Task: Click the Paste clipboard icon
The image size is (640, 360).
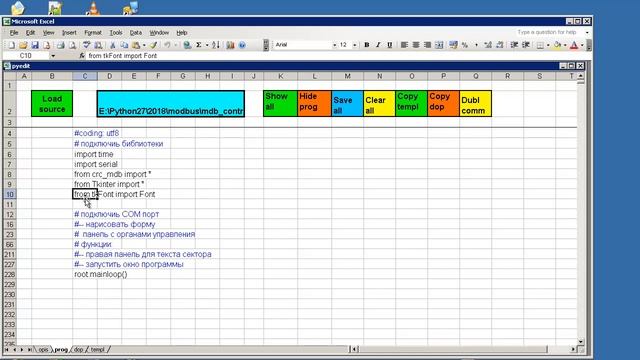Action: pos(136,45)
